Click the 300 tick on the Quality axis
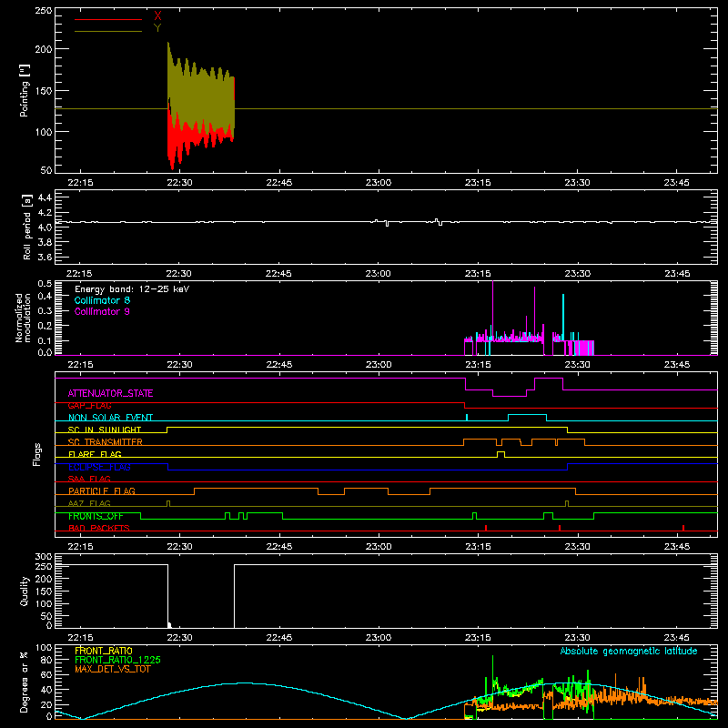 pos(44,557)
